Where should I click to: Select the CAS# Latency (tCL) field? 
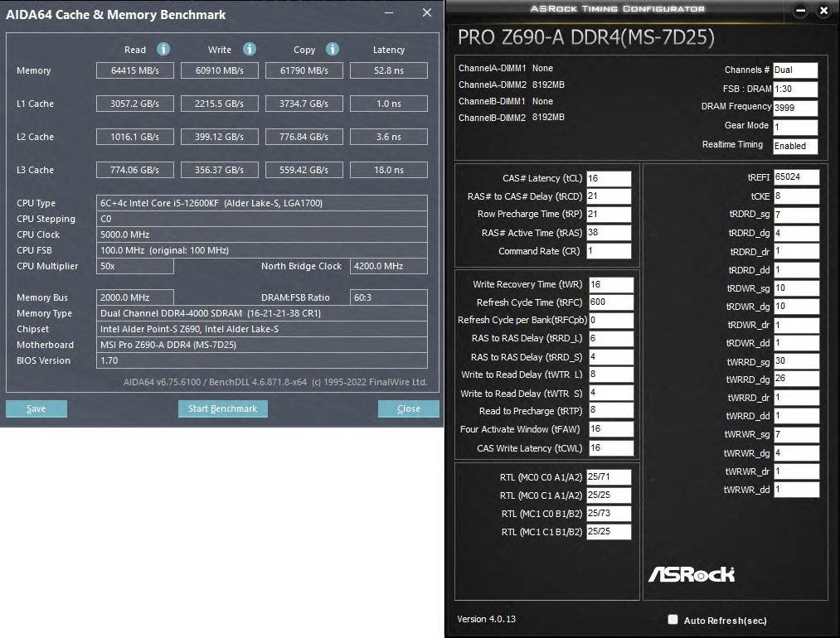click(609, 178)
